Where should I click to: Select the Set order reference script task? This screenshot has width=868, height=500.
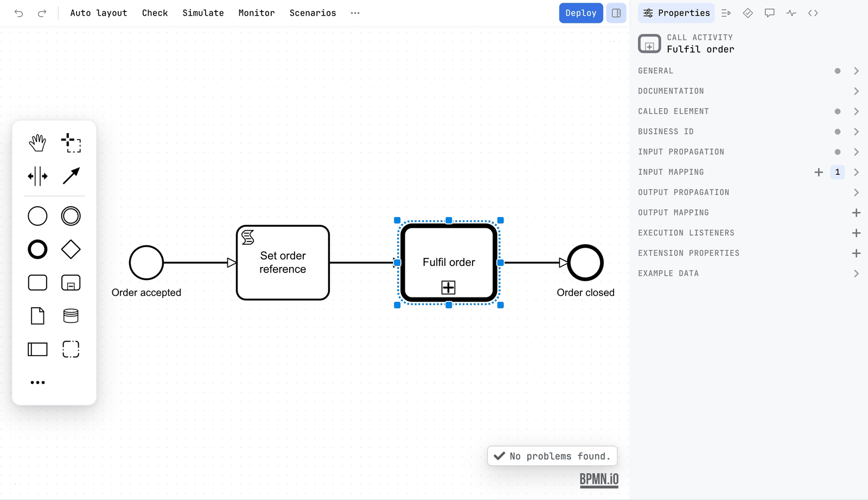pyautogui.click(x=283, y=263)
